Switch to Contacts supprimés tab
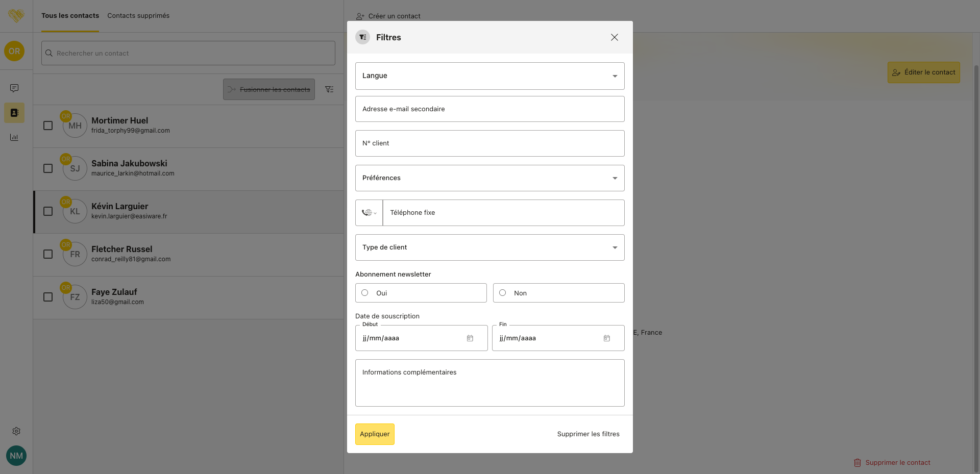This screenshot has width=980, height=474. 138,16
